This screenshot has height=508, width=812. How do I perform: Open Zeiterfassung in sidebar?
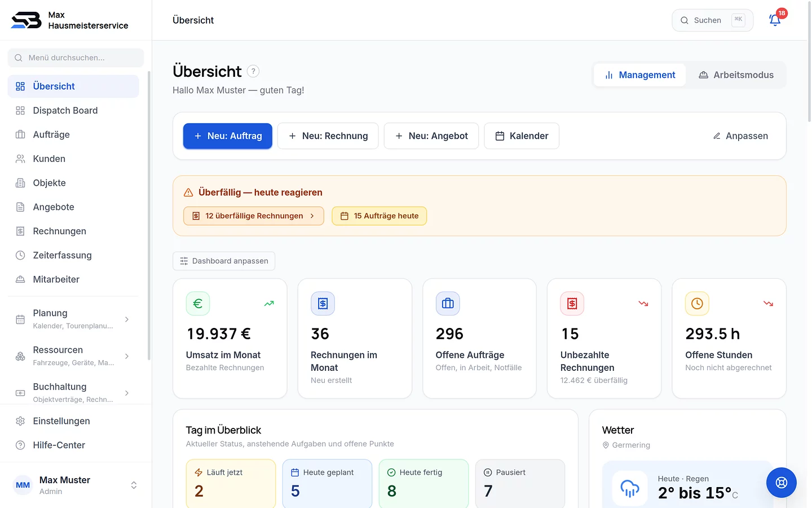pyautogui.click(x=73, y=255)
